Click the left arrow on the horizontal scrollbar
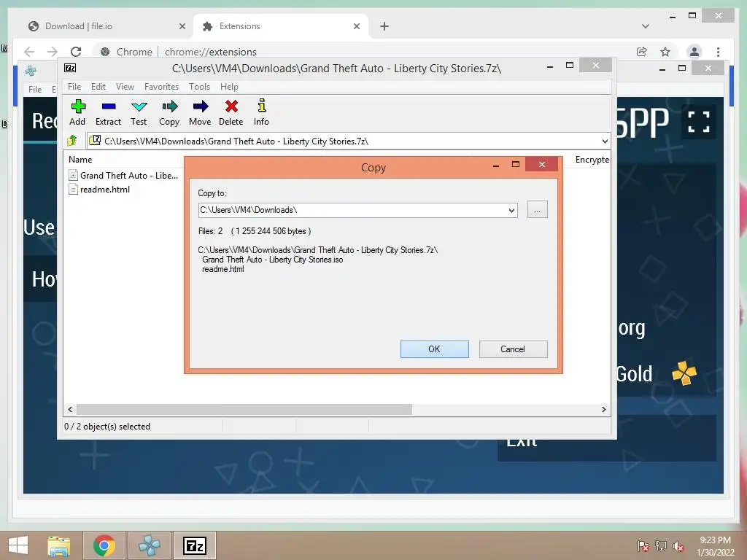The image size is (747, 560). [71, 410]
